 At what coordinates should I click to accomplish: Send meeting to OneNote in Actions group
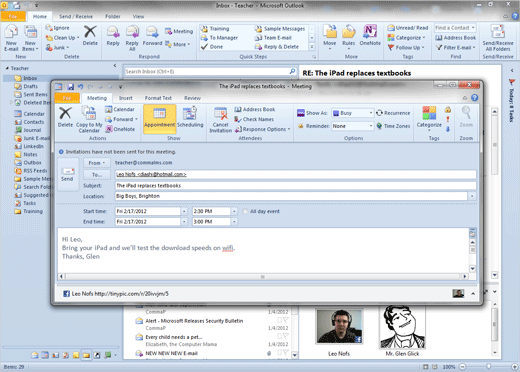(120, 129)
